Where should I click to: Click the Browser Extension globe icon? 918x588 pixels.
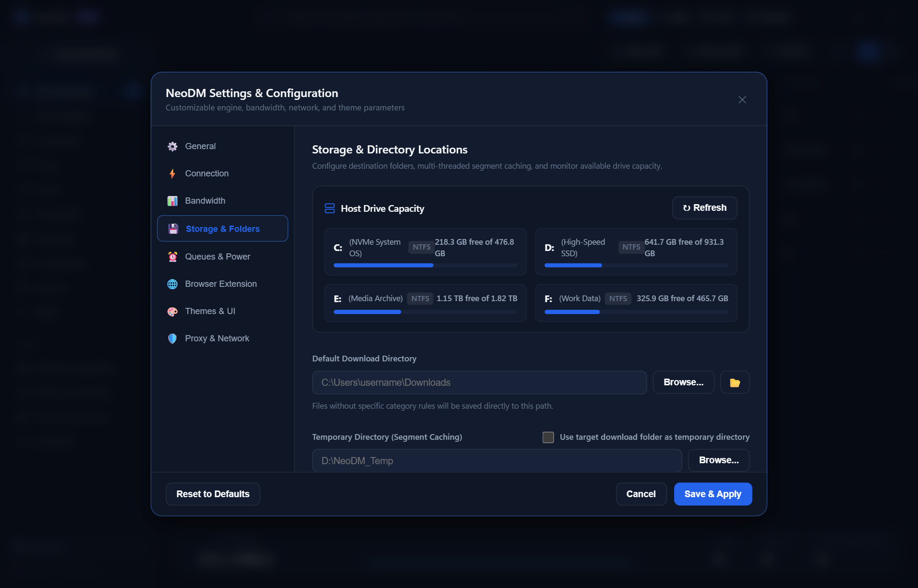(173, 284)
